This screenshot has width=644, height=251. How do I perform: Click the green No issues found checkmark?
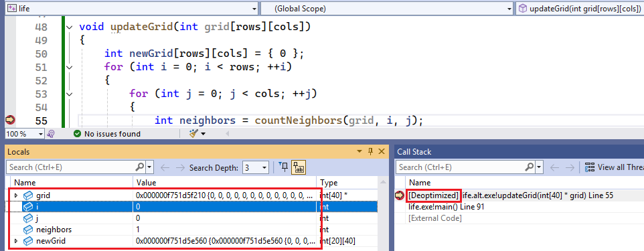coord(77,133)
